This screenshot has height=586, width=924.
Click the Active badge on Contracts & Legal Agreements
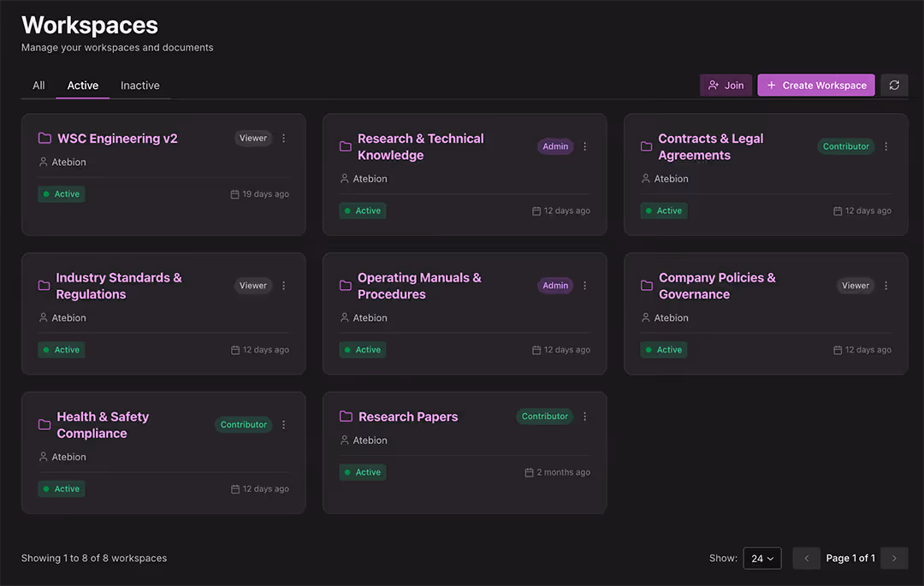[663, 210]
